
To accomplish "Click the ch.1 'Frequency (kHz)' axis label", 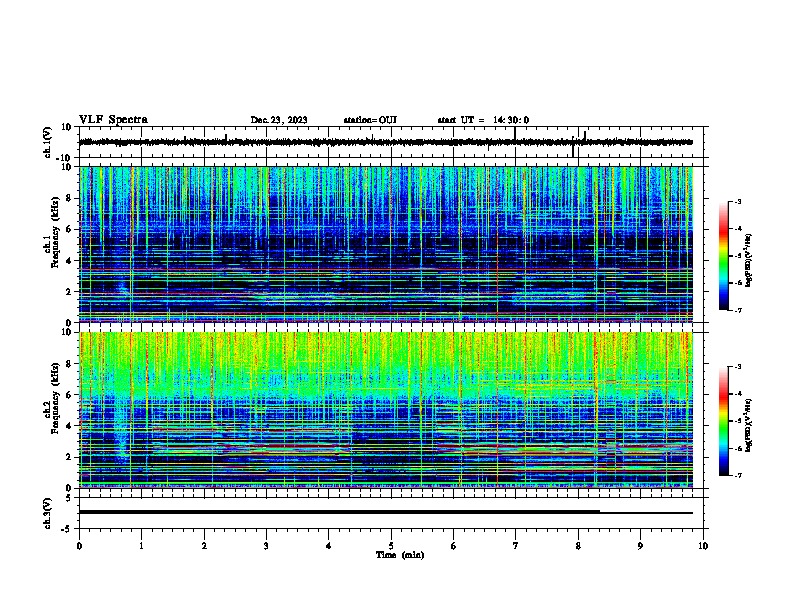I will point(55,232).
